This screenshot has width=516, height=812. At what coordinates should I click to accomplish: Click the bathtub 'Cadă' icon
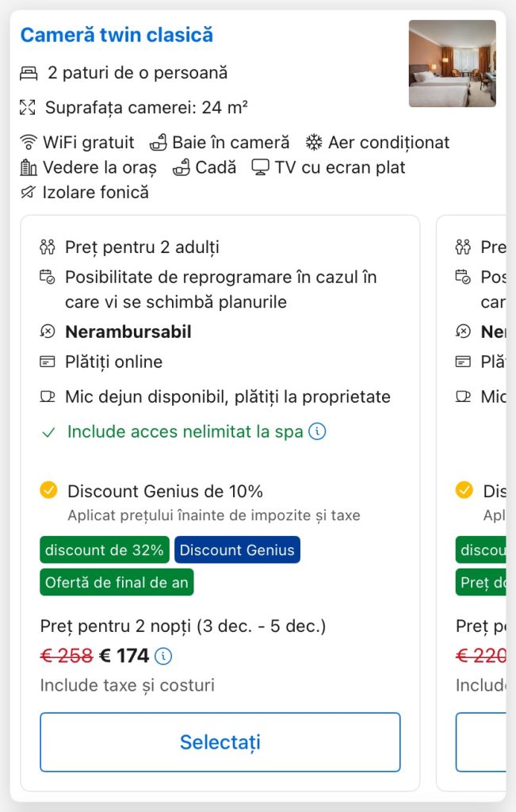click(182, 167)
